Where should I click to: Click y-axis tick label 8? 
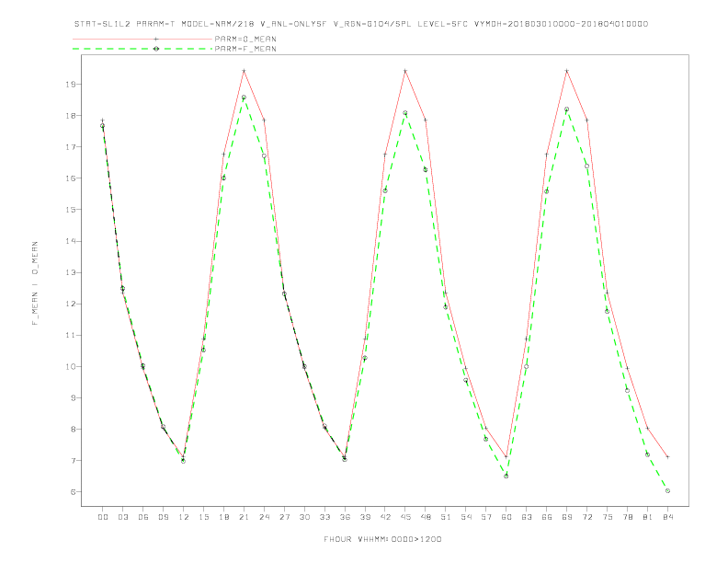pyautogui.click(x=73, y=430)
